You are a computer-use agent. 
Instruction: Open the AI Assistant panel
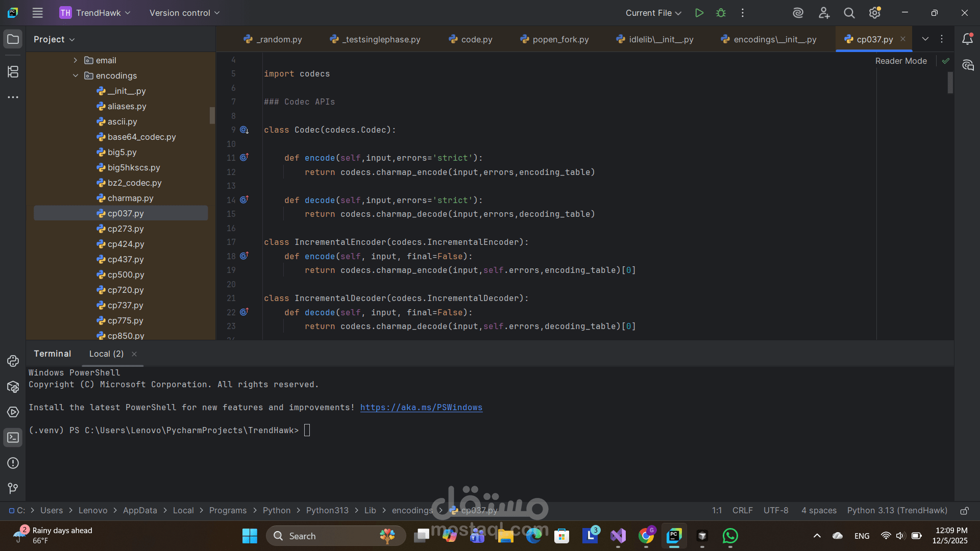968,65
